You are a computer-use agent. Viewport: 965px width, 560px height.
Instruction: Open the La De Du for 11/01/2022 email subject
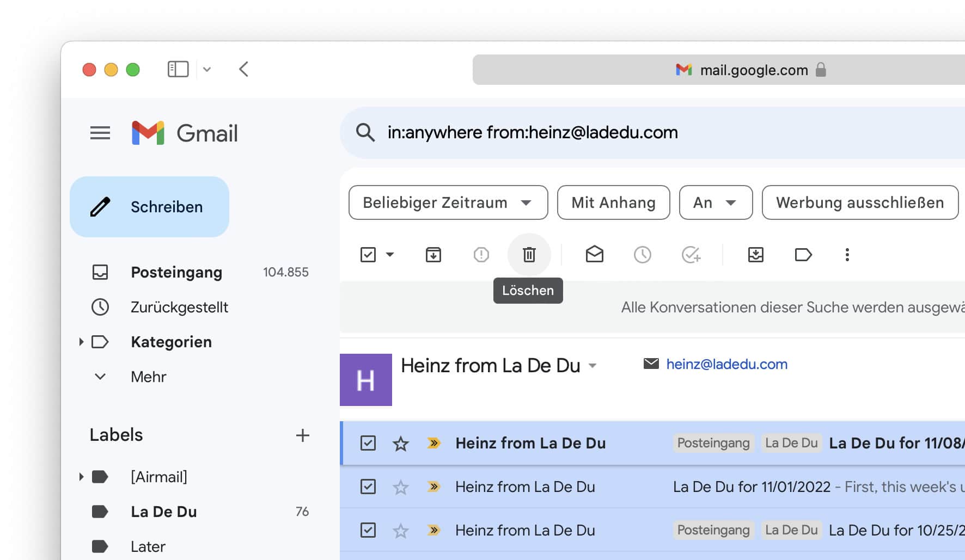click(x=752, y=487)
